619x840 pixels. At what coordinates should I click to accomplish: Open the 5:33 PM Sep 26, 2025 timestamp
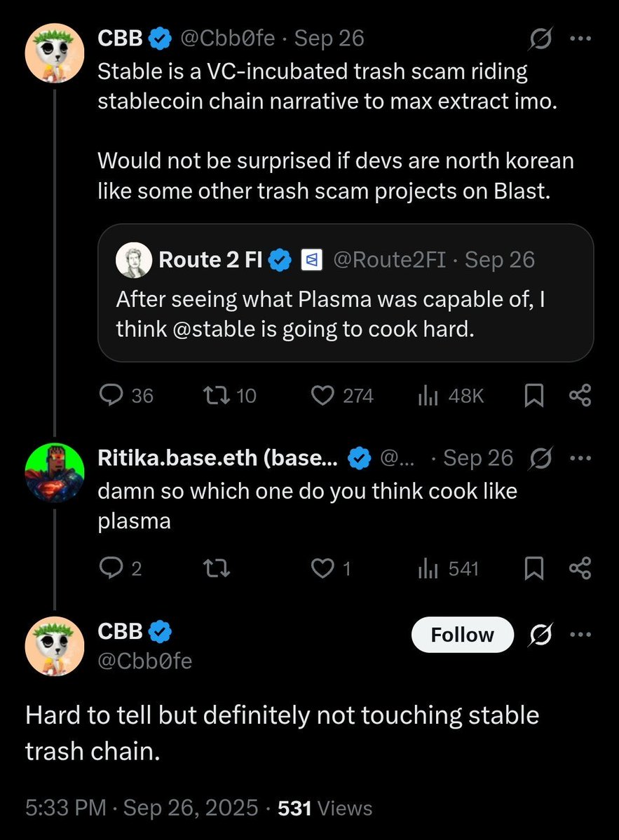coord(142,808)
